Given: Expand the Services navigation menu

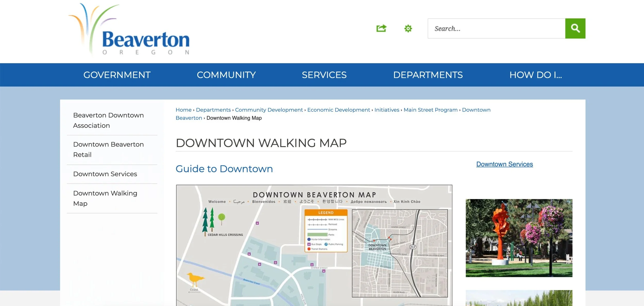Looking at the screenshot, I should (x=324, y=75).
